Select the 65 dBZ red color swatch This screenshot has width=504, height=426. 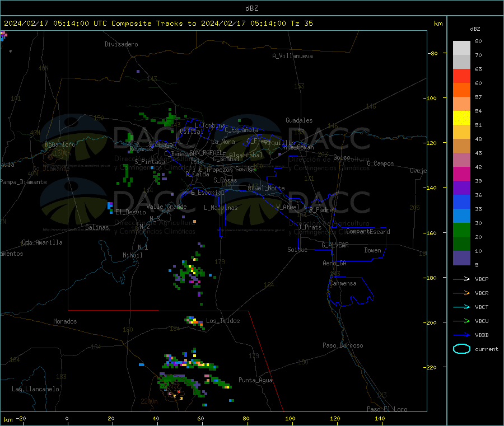[461, 76]
